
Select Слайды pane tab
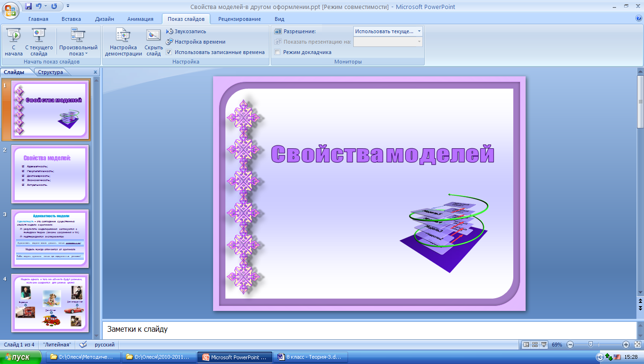(x=14, y=72)
